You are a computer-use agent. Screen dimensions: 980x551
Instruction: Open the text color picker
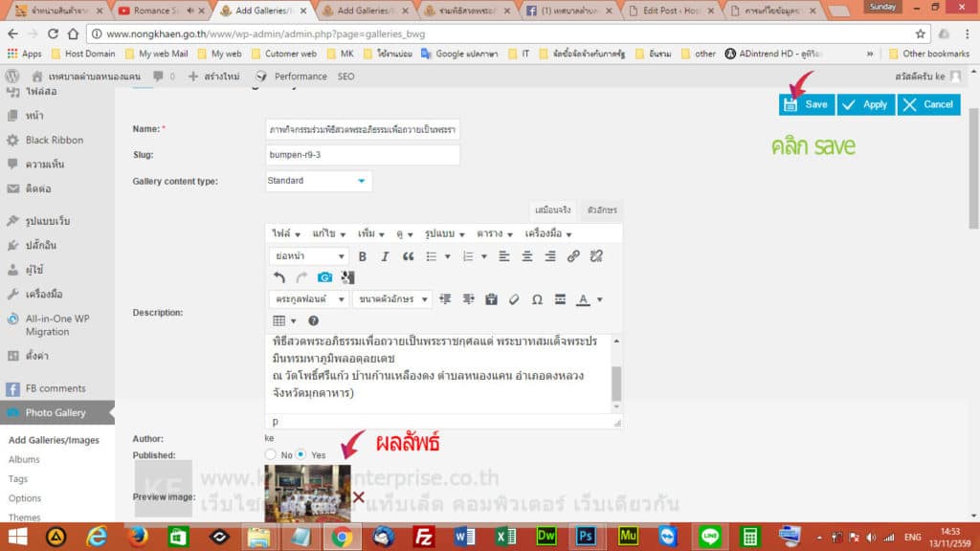pyautogui.click(x=583, y=298)
